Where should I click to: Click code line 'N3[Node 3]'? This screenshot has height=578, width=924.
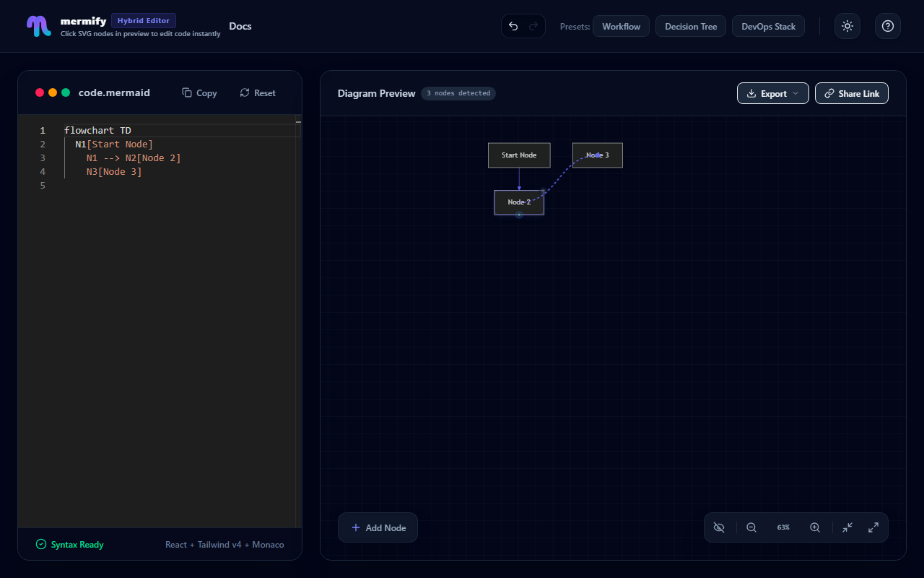pos(114,172)
